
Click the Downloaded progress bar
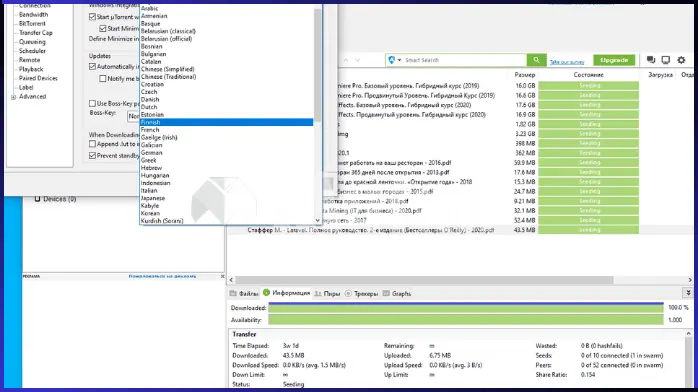coord(466,308)
